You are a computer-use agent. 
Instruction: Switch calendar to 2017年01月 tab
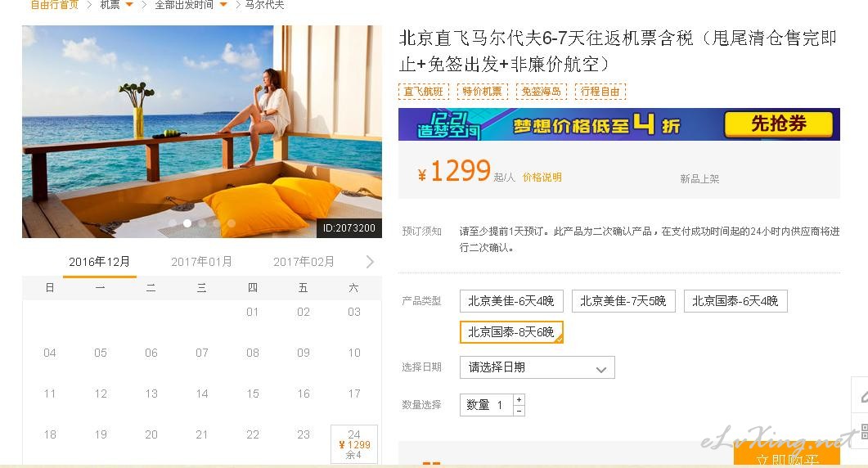(x=201, y=262)
